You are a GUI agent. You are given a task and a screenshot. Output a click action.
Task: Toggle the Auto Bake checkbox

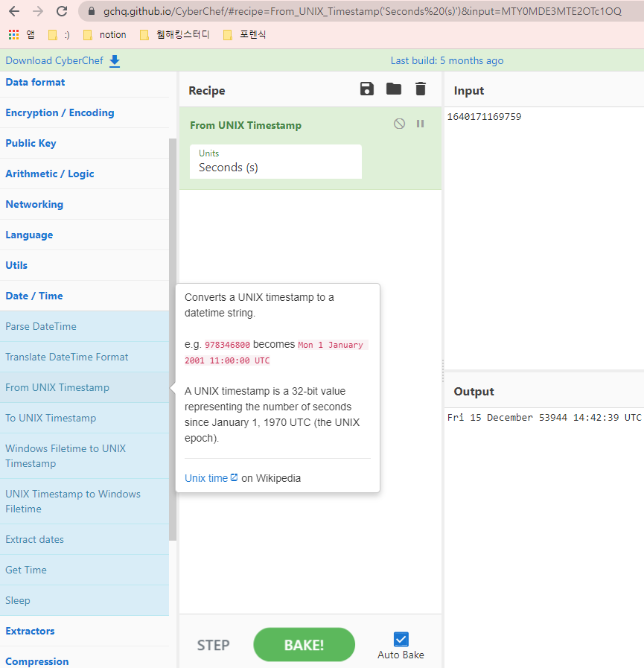point(401,640)
